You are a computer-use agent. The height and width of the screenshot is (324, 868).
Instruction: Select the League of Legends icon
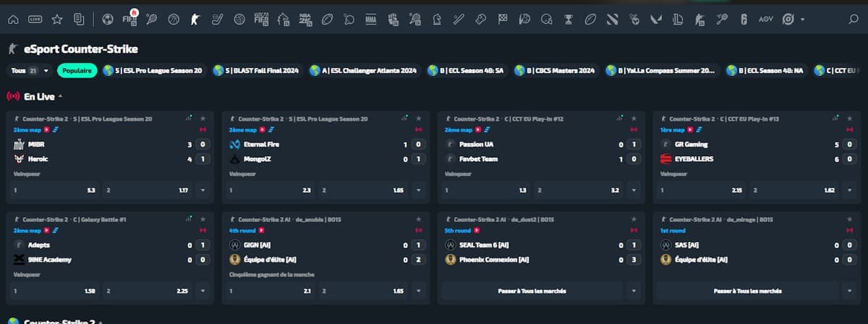[678, 18]
